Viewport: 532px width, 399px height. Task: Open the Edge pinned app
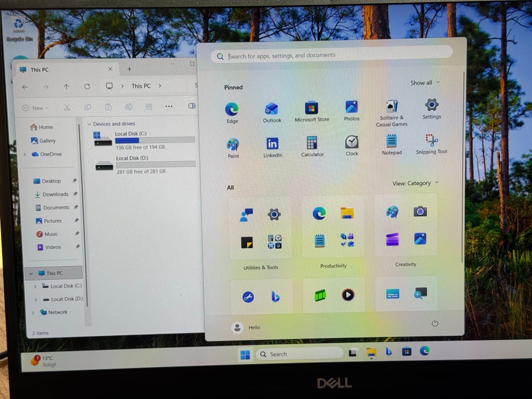[232, 112]
